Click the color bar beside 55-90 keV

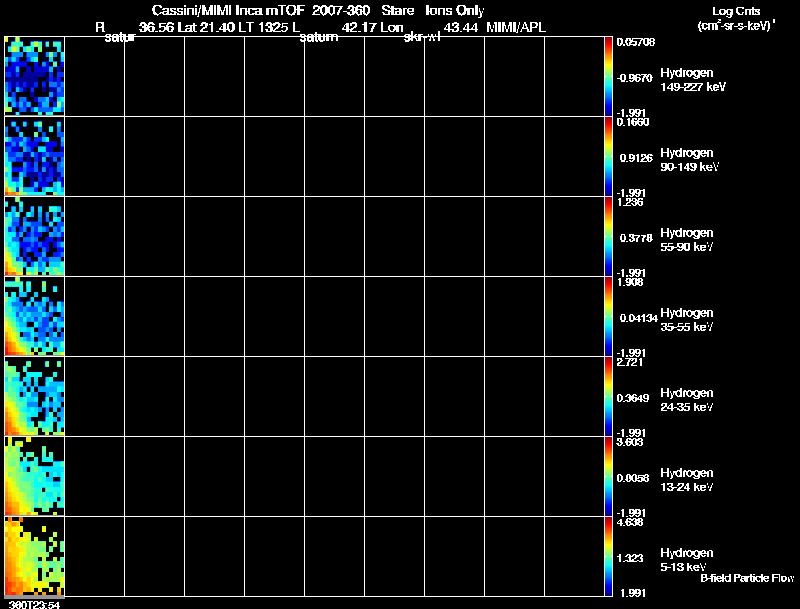608,236
